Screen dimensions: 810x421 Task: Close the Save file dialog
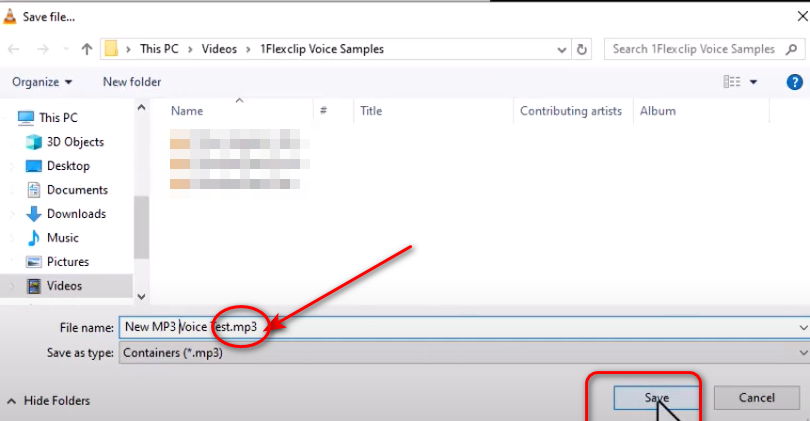(802, 17)
